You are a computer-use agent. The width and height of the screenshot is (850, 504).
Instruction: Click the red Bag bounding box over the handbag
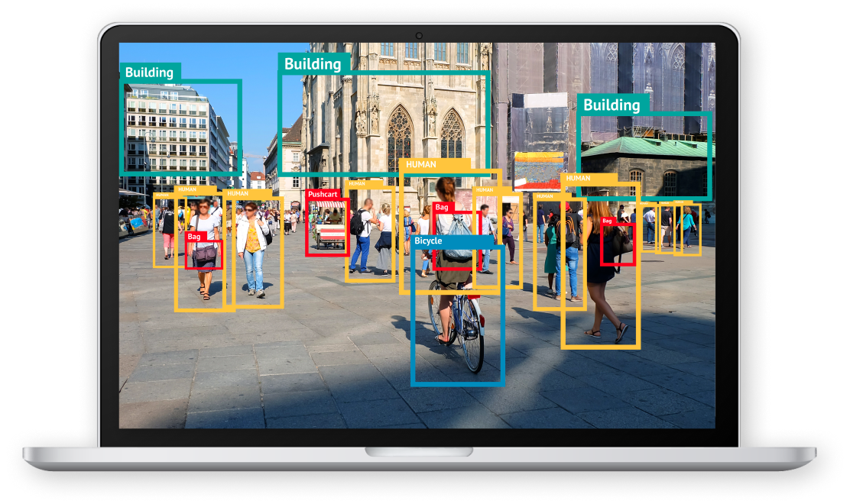pyautogui.click(x=185, y=256)
